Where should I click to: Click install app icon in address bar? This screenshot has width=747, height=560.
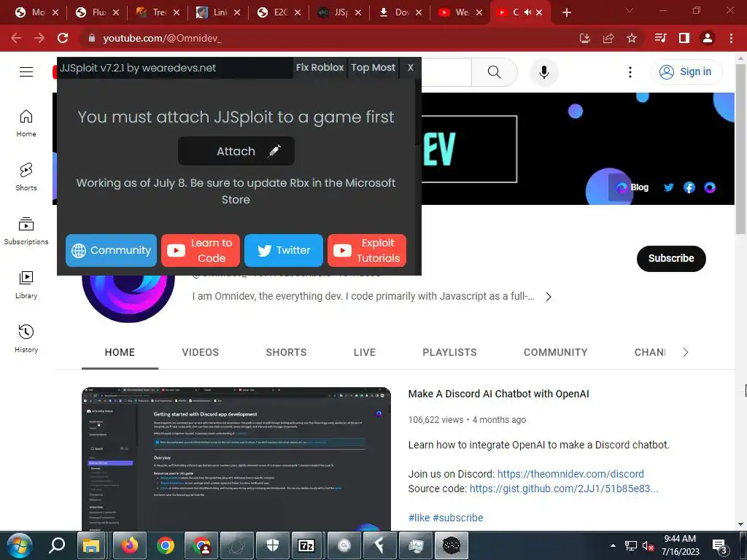pyautogui.click(x=585, y=38)
